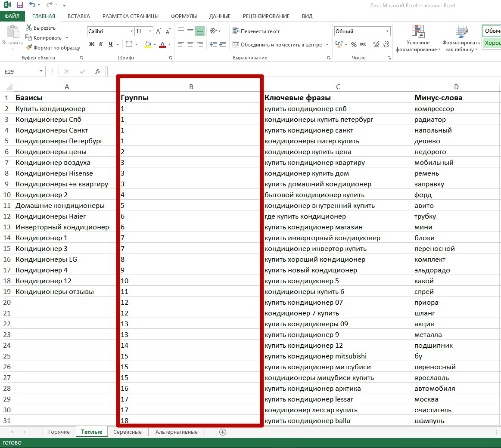Open the Общий number format dropdown
Screen dimensions: 501x448
tap(388, 31)
